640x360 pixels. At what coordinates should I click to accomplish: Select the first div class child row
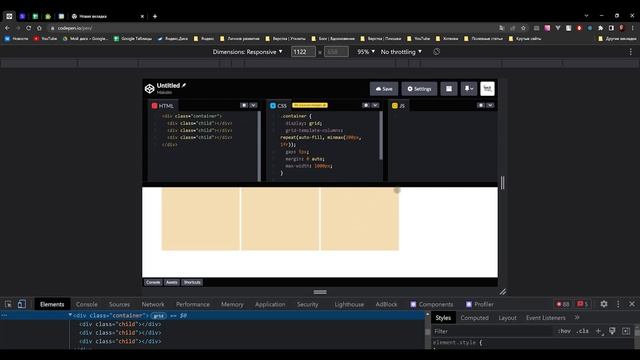click(x=120, y=324)
